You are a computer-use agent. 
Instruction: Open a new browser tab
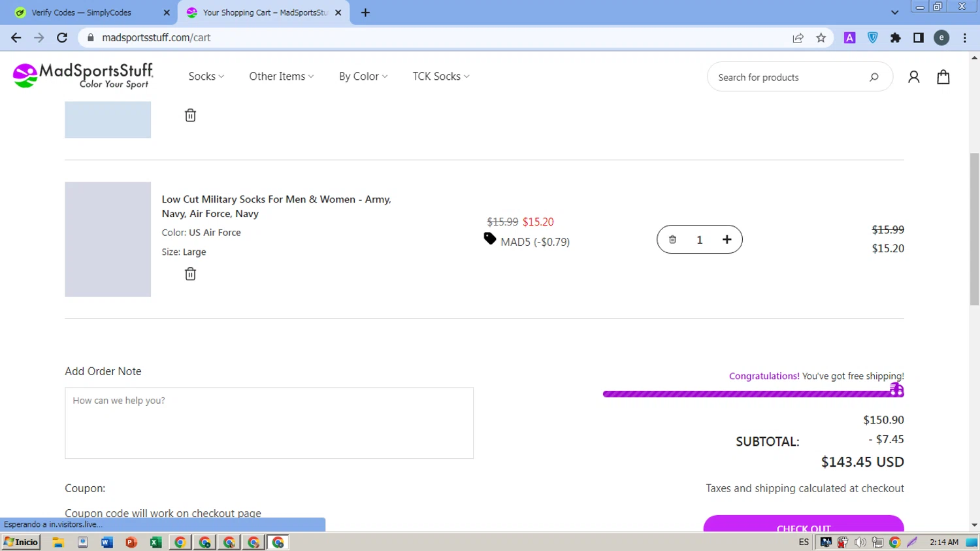point(365,12)
